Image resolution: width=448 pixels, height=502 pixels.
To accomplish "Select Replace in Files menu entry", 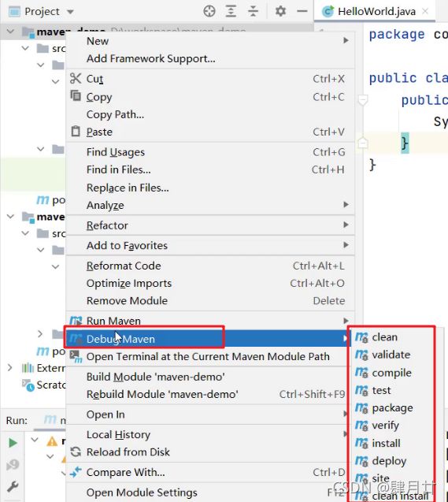I will click(x=210, y=188).
